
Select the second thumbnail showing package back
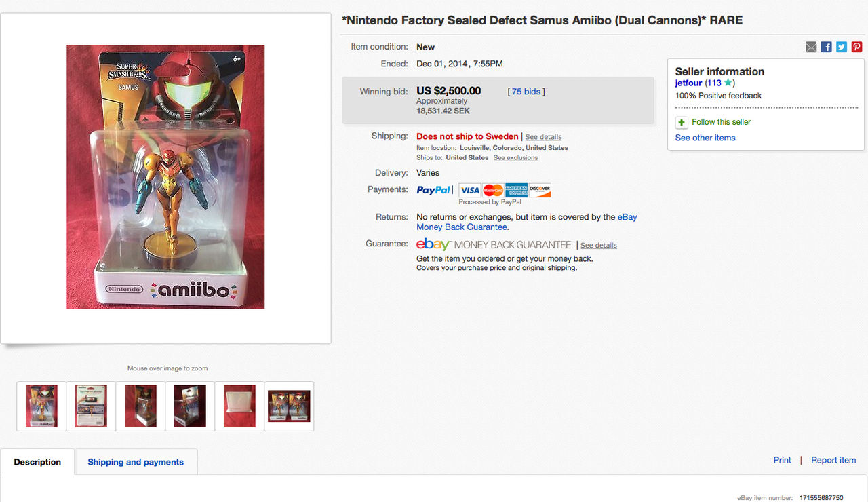91,406
